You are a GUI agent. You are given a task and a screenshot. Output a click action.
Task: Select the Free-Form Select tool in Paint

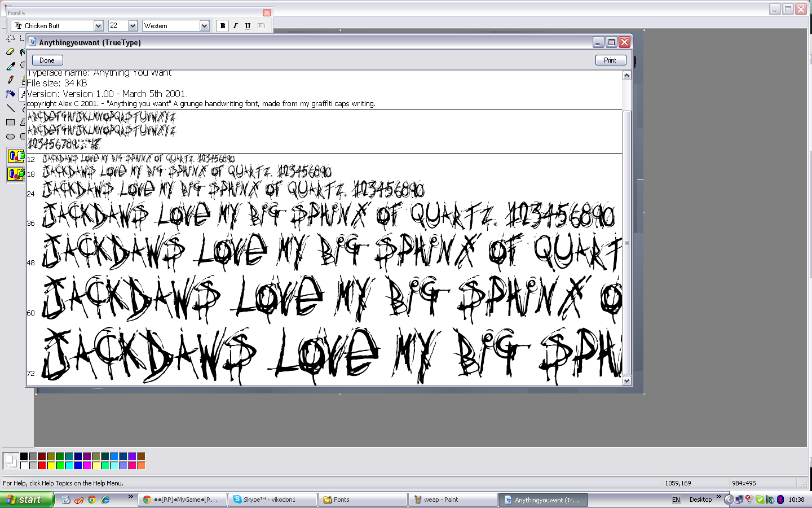pos(10,38)
